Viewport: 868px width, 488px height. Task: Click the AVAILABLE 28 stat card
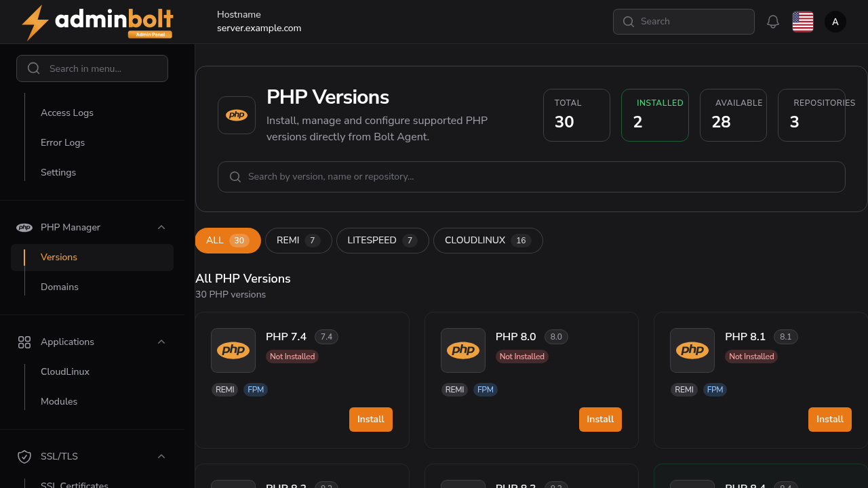pyautogui.click(x=733, y=115)
